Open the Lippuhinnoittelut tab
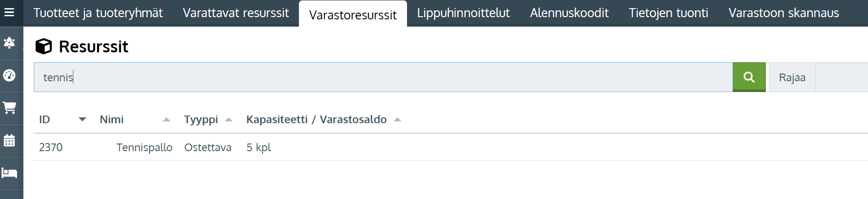 pos(463,13)
